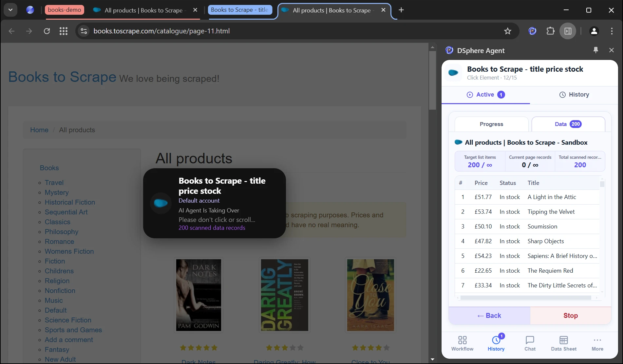Toggle the browser side panel button
The image size is (623, 364).
click(568, 31)
